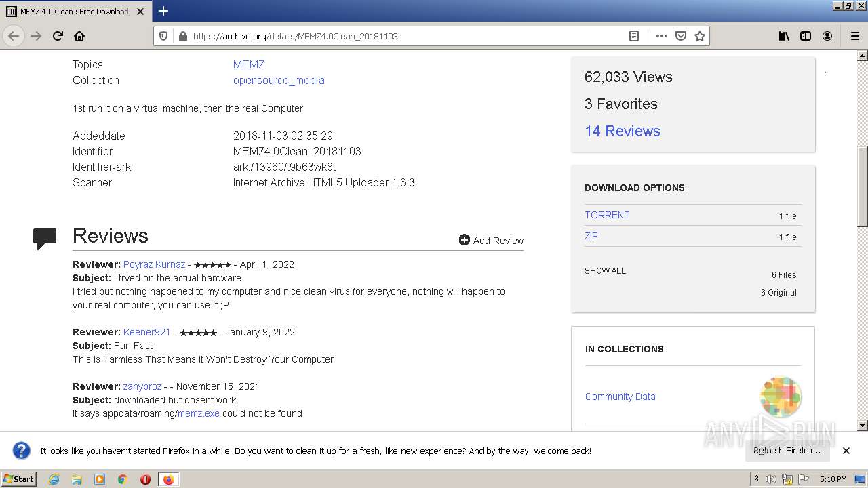Open a new tab with plus button
This screenshot has height=488, width=868.
163,11
